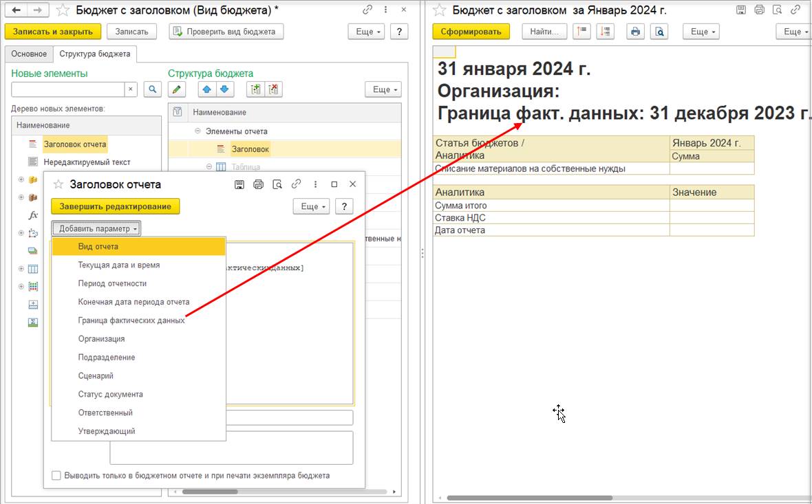The image size is (812, 504).
Task: Click the magnifier search button under Новые элементы
Action: point(152,89)
